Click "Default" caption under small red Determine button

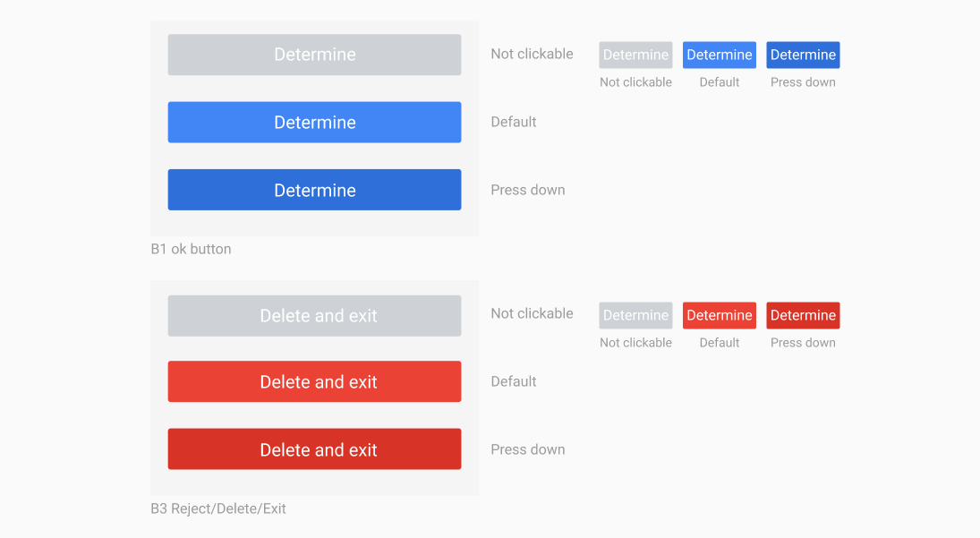pyautogui.click(x=719, y=343)
